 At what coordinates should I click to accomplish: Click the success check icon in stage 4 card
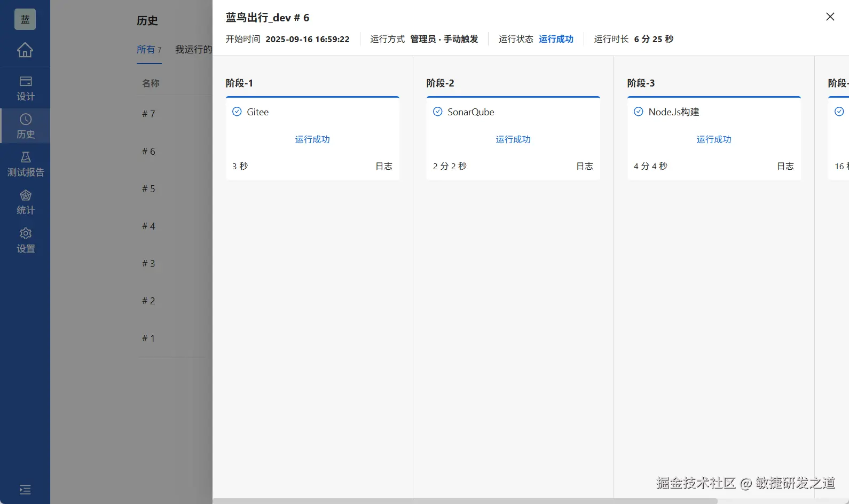tap(839, 112)
